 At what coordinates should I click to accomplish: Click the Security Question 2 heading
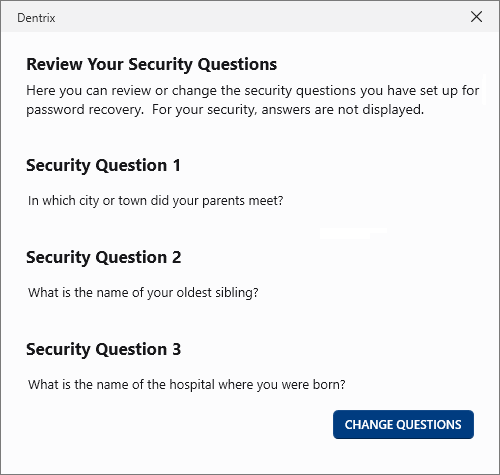click(x=104, y=258)
